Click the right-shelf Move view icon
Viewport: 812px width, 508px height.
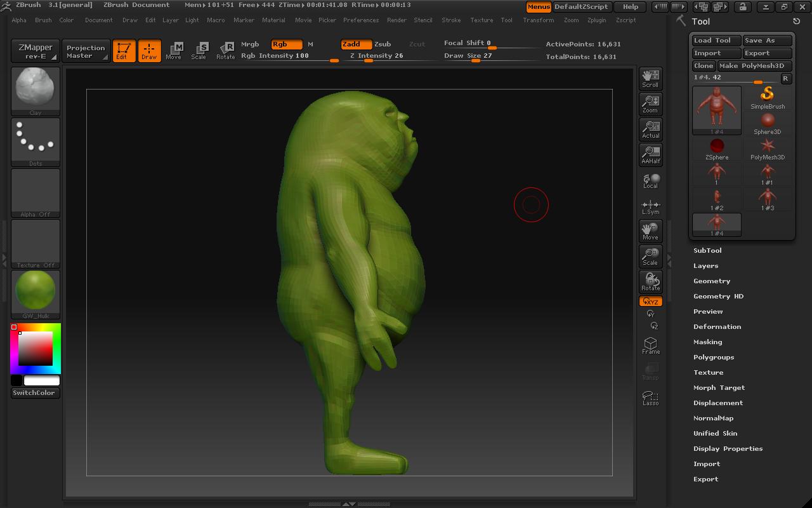click(650, 231)
